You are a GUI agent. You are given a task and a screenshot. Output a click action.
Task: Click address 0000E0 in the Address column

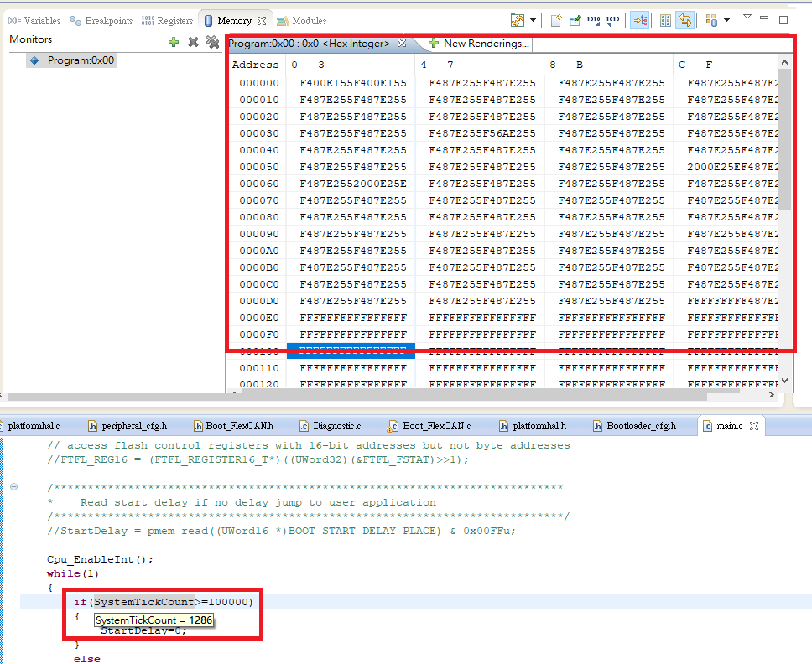pos(259,318)
